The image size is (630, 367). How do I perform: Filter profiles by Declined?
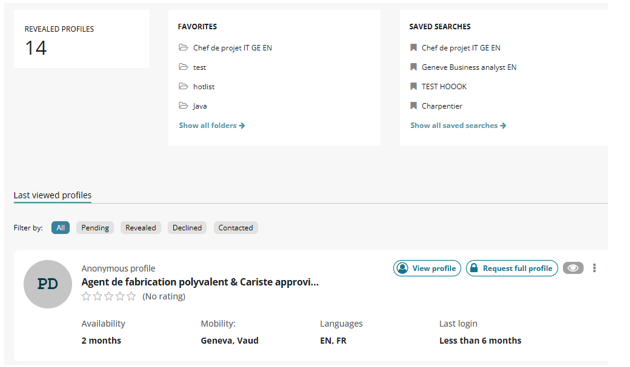187,228
